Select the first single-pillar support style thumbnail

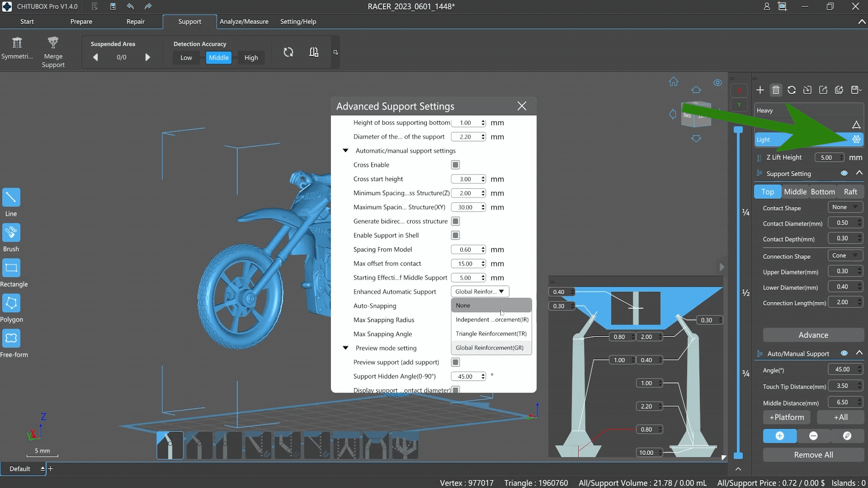170,445
